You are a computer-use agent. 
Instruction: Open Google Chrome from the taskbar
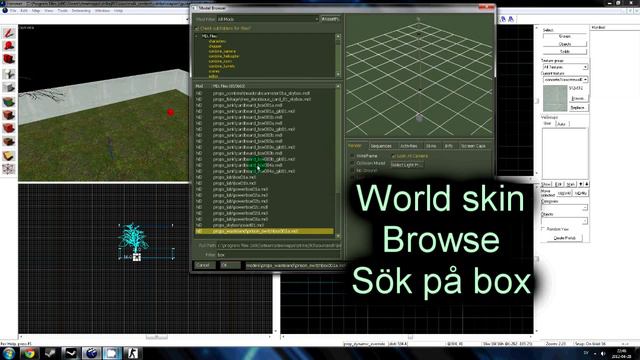click(29, 353)
